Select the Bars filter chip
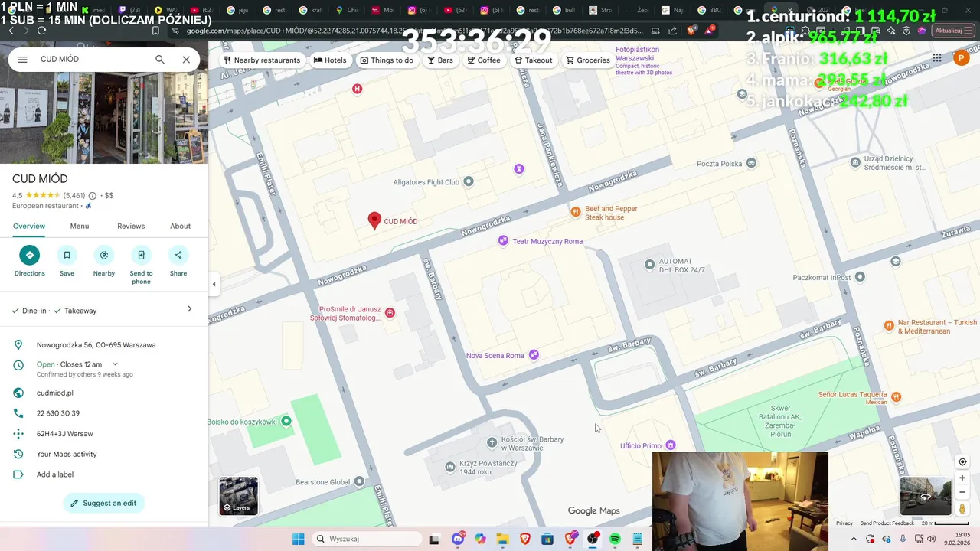This screenshot has height=551, width=980. [440, 60]
